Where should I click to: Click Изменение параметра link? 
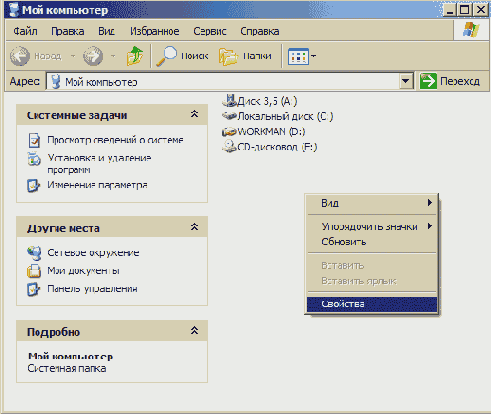pyautogui.click(x=97, y=185)
